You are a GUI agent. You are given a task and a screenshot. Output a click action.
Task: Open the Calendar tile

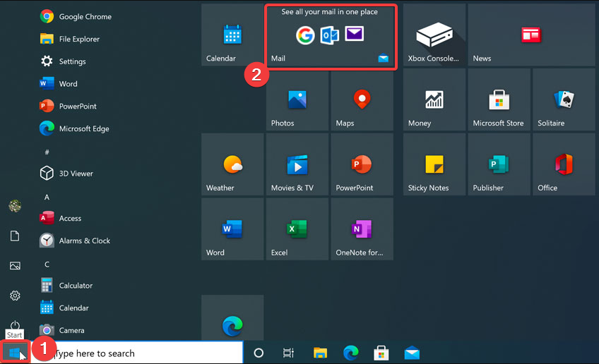point(232,35)
